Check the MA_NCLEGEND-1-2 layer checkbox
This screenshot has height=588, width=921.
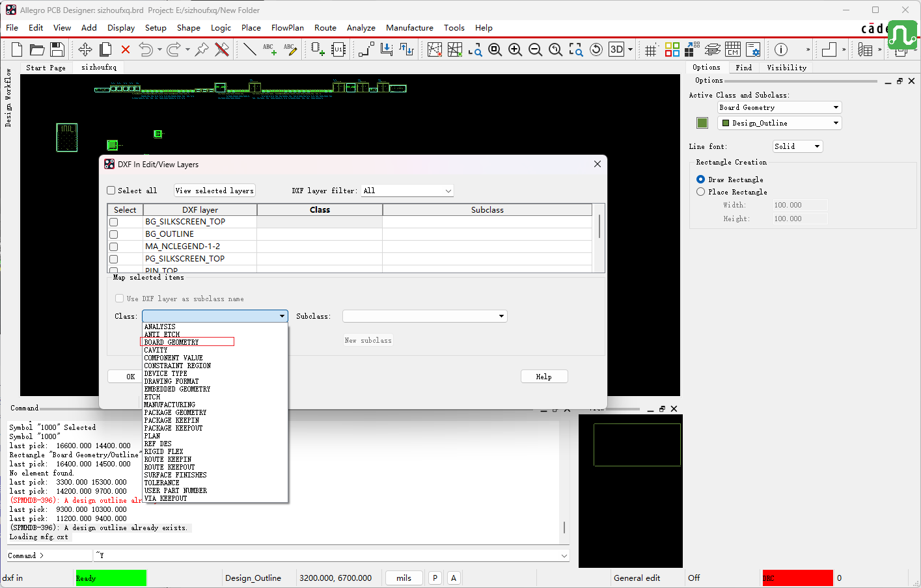click(114, 247)
